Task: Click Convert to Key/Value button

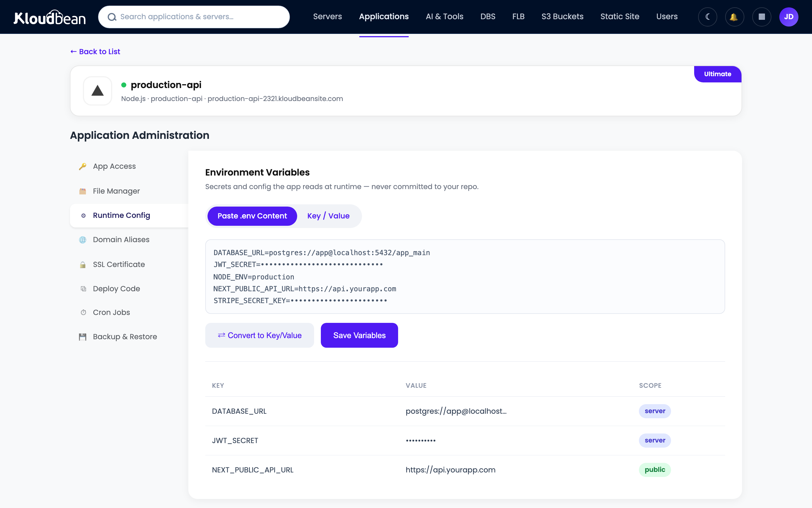Action: [x=259, y=335]
